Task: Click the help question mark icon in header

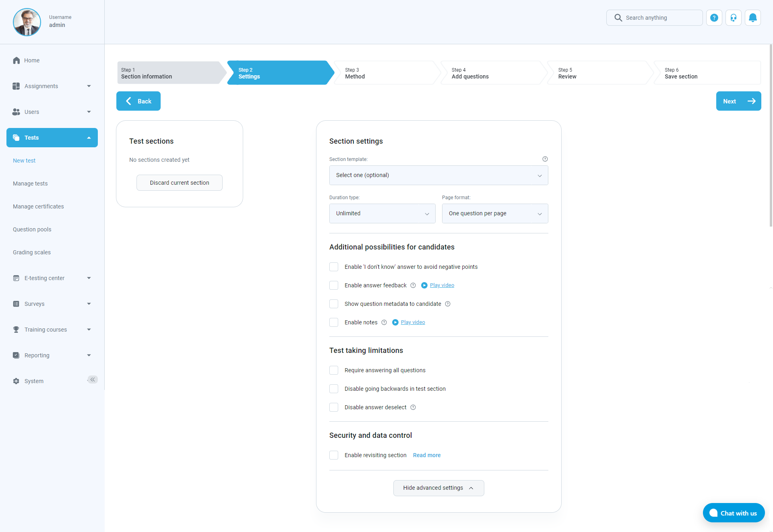Action: 714,18
